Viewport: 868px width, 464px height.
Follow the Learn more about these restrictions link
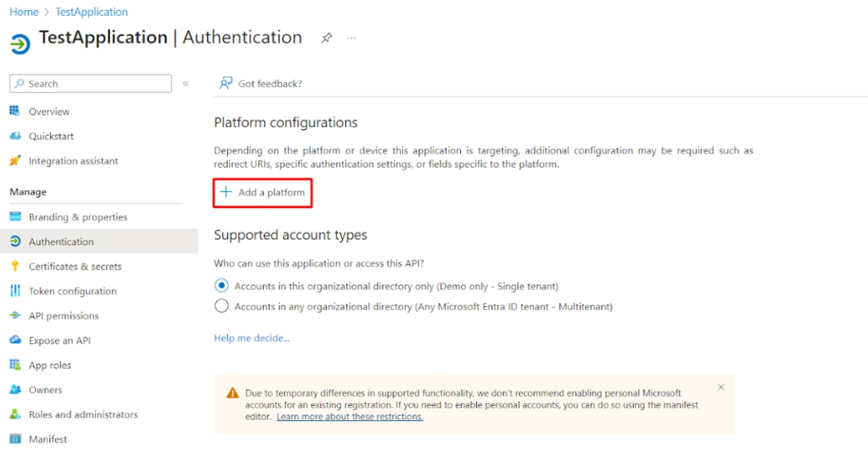coord(350,416)
